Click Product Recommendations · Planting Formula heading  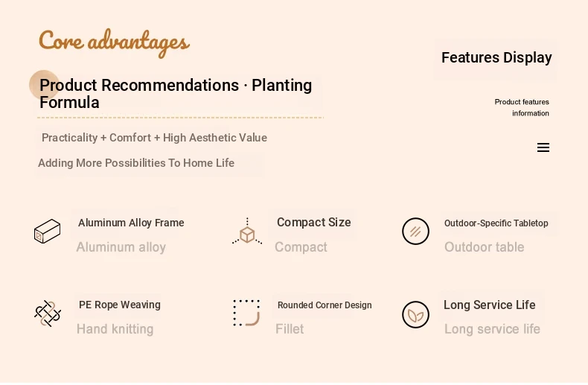coord(176,94)
